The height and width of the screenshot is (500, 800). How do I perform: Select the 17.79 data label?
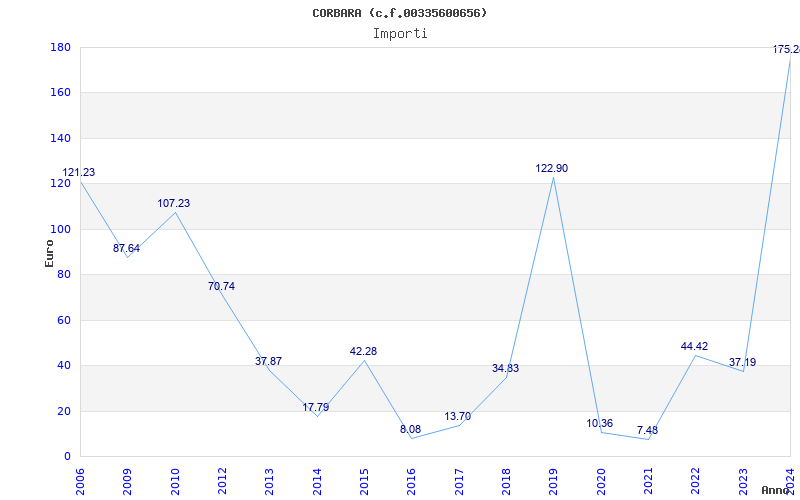(x=316, y=407)
